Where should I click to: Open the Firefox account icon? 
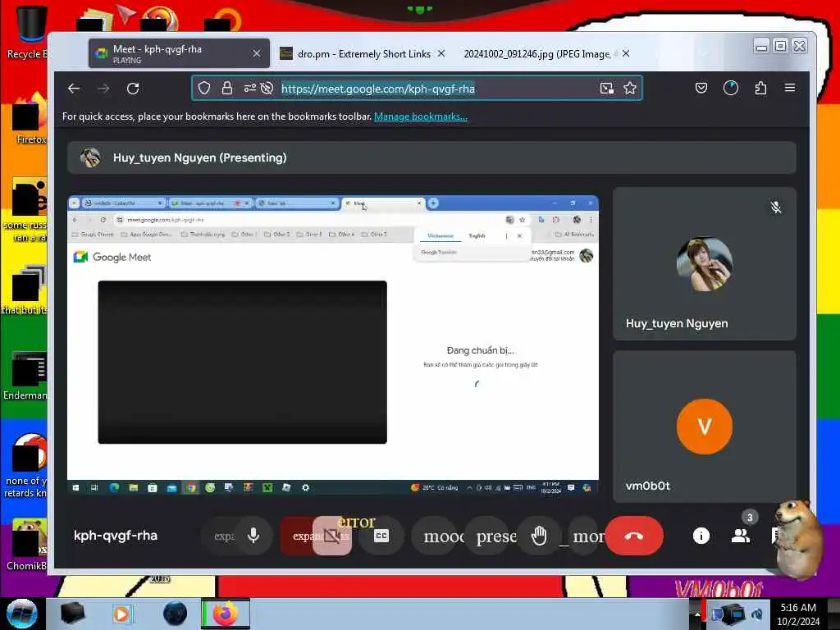click(731, 88)
